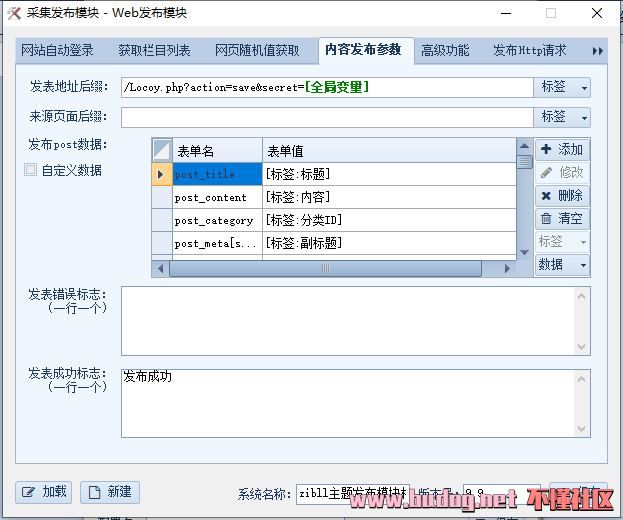Open the greyed 标签 dropdown under 清空
623x520 pixels.
point(562,242)
